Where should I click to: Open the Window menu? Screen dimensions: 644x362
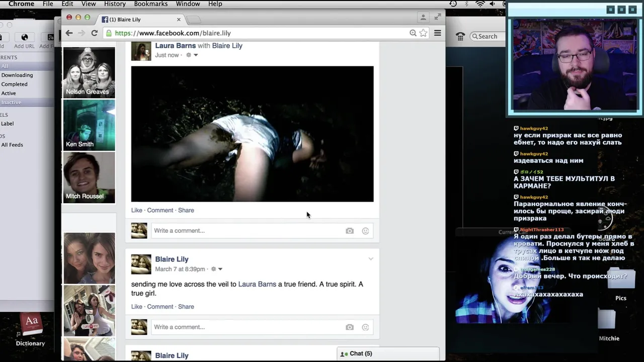click(x=188, y=4)
